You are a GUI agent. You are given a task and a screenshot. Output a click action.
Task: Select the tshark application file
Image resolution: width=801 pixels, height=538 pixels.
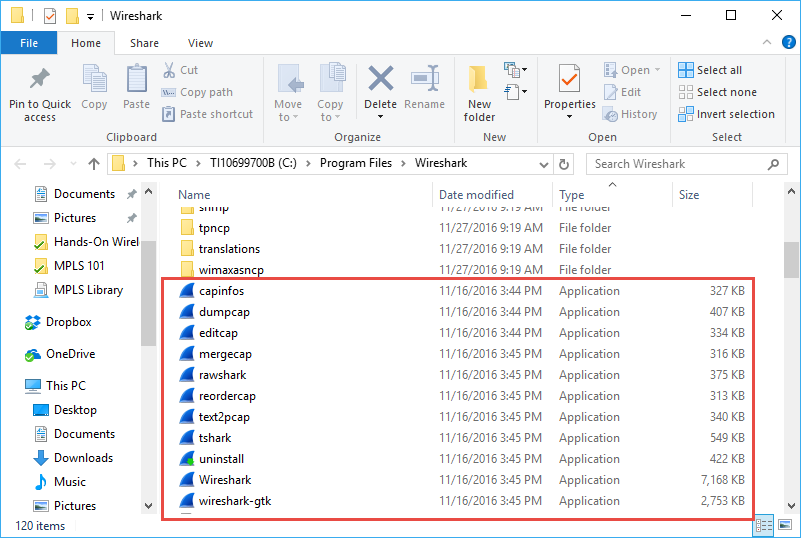[x=215, y=438]
